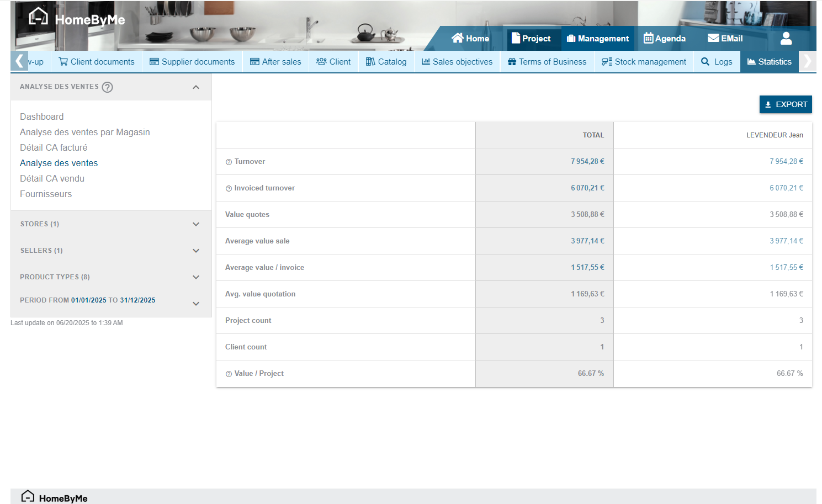Open Dashboard from the sidebar
Image resolution: width=822 pixels, height=504 pixels.
pyautogui.click(x=42, y=116)
